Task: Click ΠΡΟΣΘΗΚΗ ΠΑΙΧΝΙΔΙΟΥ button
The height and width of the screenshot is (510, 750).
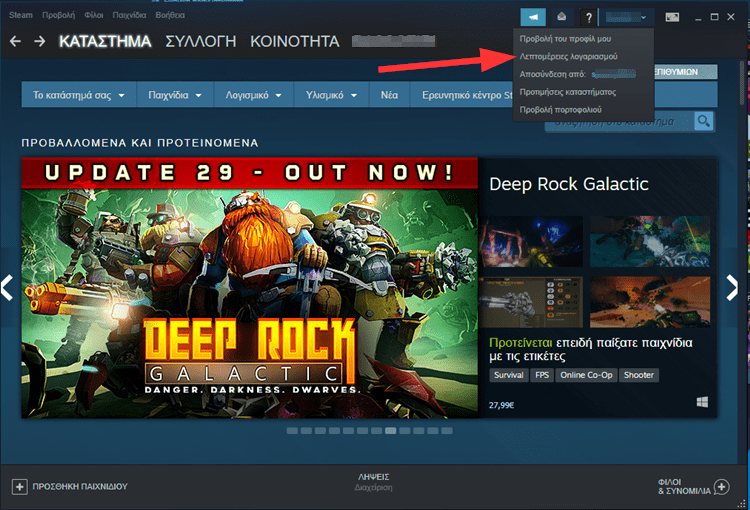Action: (70, 487)
